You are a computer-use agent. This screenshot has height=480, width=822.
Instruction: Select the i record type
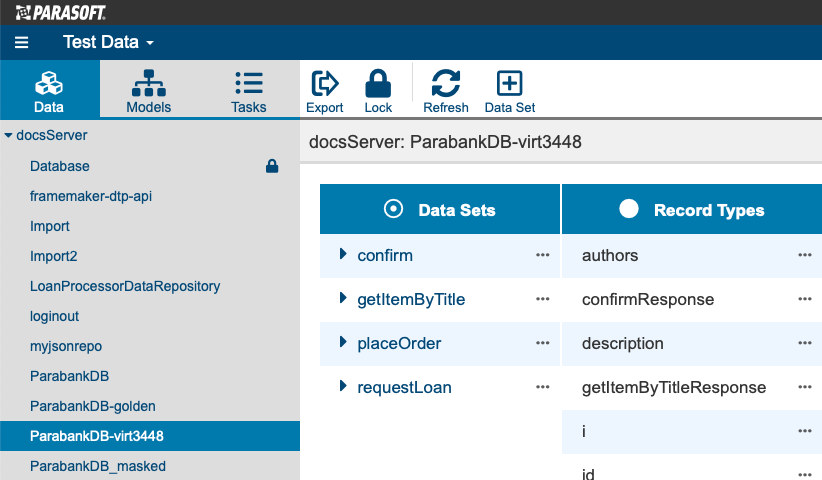coord(583,431)
